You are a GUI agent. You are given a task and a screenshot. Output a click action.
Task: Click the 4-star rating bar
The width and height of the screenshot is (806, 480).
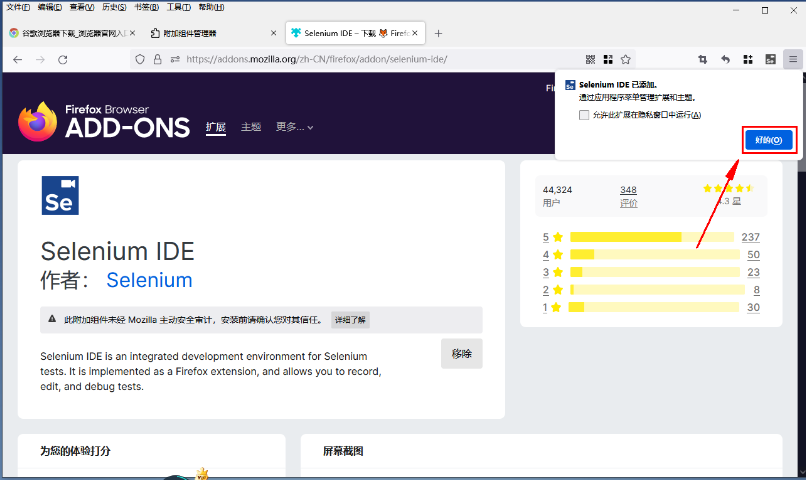(x=655, y=254)
